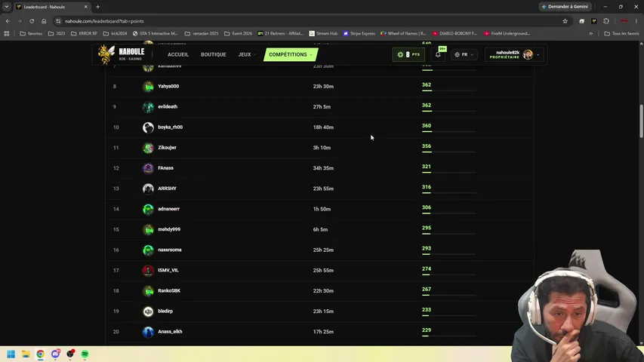Image resolution: width=644 pixels, height=362 pixels.
Task: Click bledirp's avatar
Action: click(148, 311)
